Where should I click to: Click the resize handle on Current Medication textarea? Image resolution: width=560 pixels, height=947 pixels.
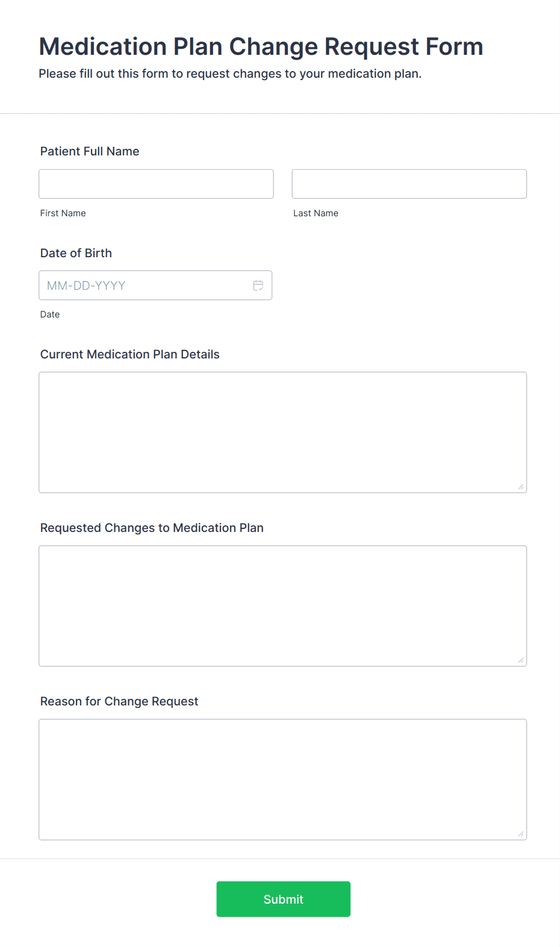pos(520,487)
